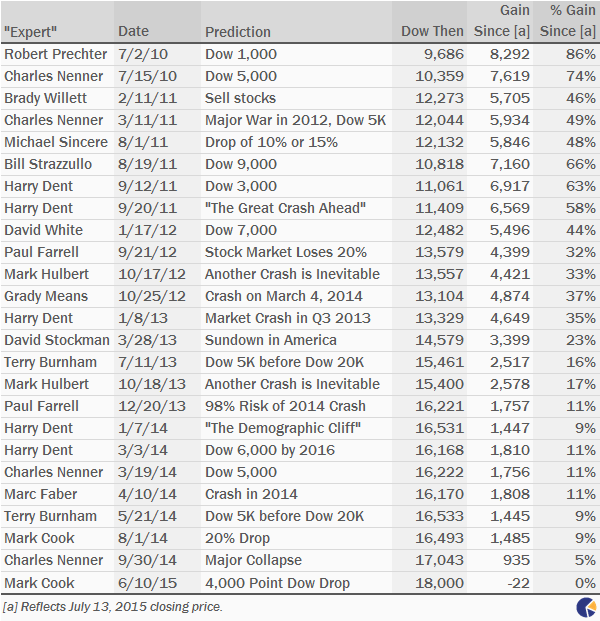Click the logo icon in the bottom corner
The width and height of the screenshot is (600, 621).
(x=587, y=608)
